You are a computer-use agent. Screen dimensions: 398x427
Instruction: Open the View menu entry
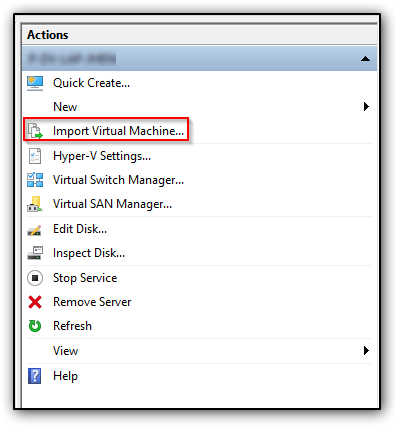pyautogui.click(x=66, y=351)
